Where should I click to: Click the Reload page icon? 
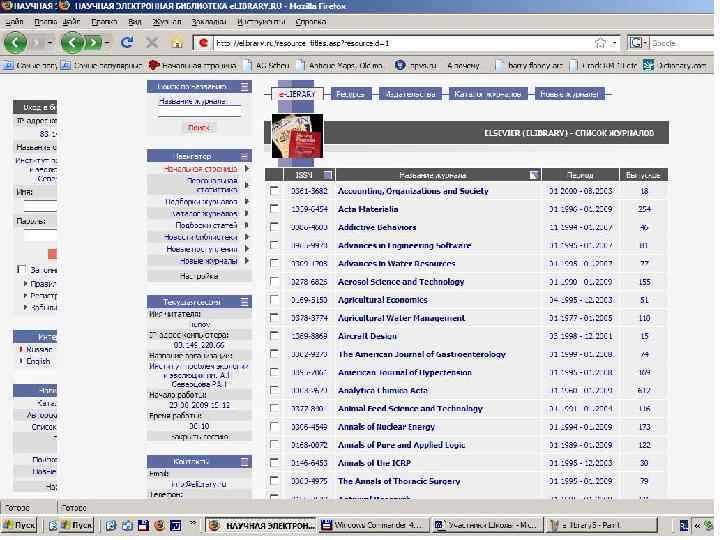pos(127,43)
